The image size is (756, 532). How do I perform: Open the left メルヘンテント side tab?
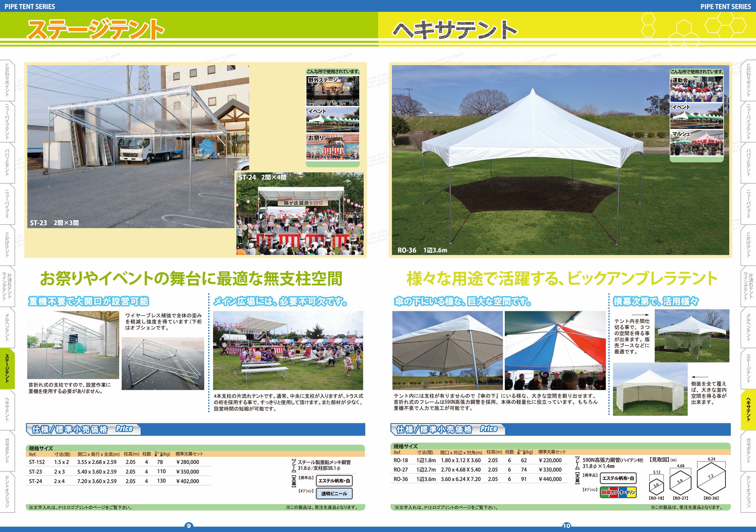click(x=7, y=327)
